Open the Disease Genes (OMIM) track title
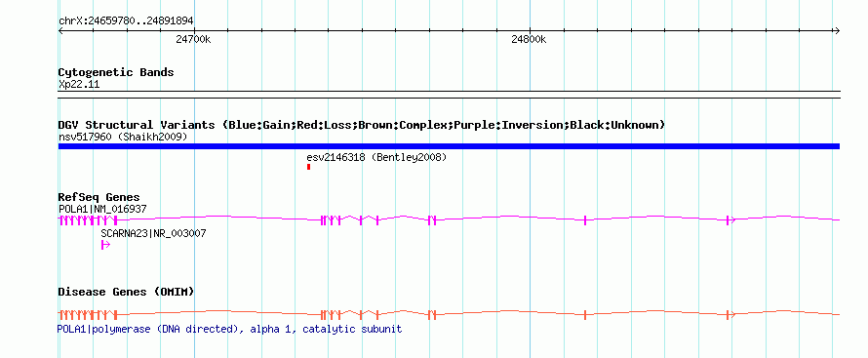This screenshot has height=358, width=868. click(126, 292)
